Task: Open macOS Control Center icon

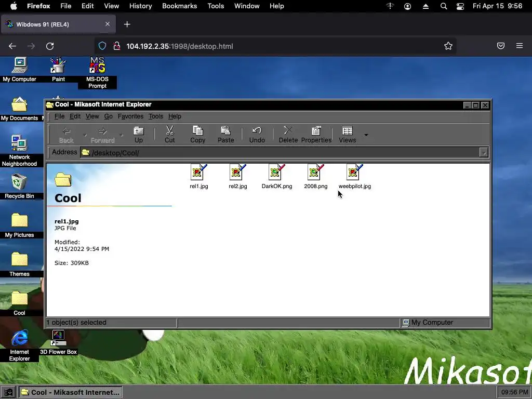Action: tap(460, 6)
